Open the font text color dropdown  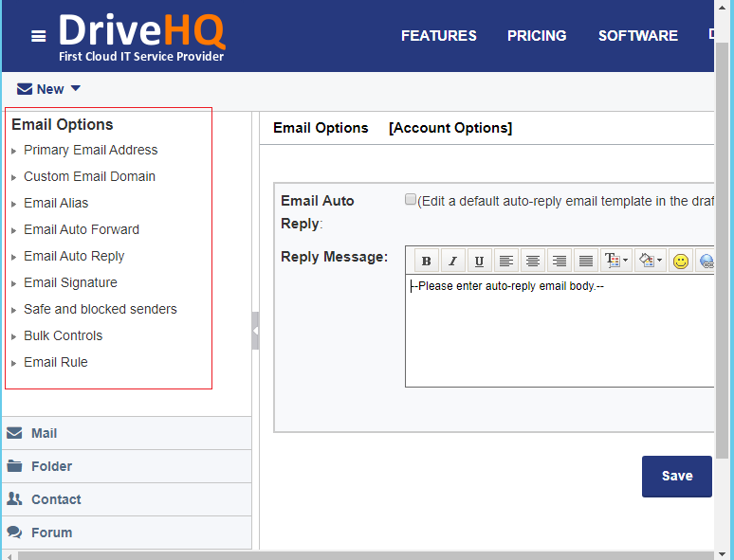coord(616,261)
